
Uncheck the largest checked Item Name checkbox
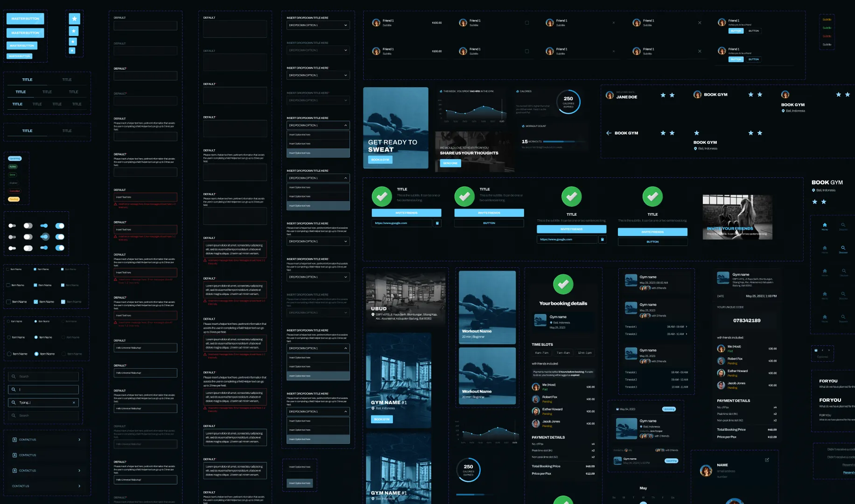coord(35,302)
